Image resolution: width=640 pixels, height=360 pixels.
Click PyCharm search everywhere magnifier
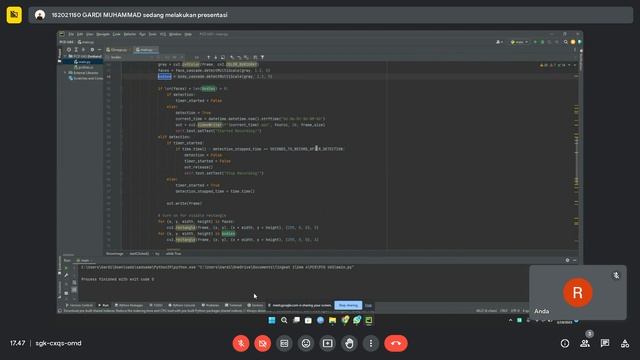pyautogui.click(x=566, y=42)
